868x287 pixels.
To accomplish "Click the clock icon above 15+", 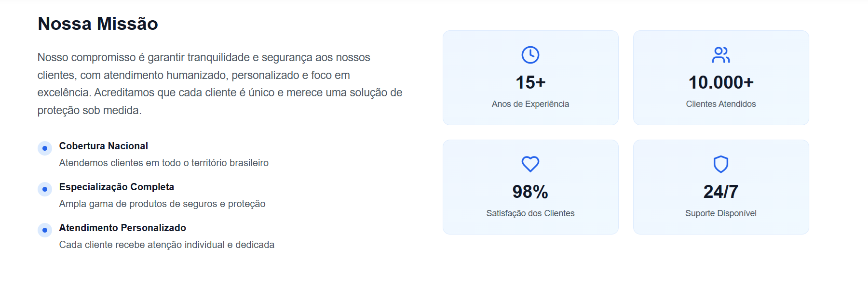I will [530, 55].
